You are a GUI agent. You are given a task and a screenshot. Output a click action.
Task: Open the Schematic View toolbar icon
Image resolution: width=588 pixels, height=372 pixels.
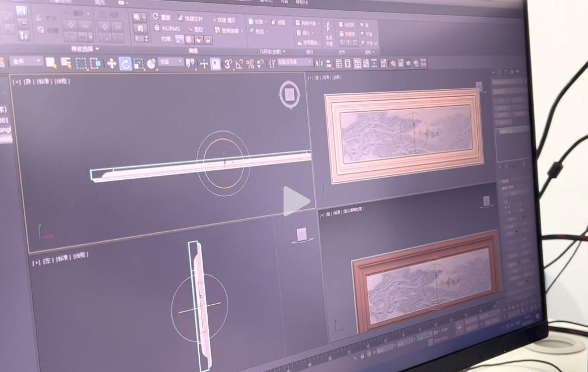(374, 64)
